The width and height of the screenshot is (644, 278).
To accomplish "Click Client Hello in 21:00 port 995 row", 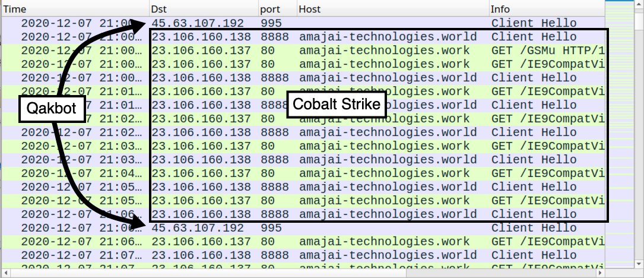I will pos(534,23).
